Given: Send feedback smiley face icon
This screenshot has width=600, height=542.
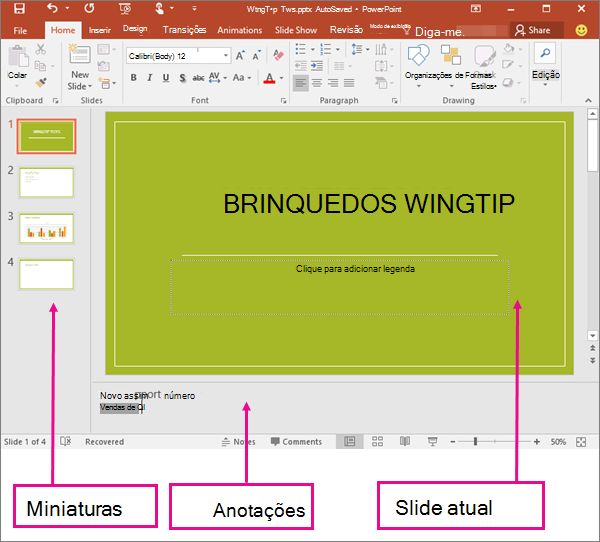Looking at the screenshot, I should coord(581,30).
